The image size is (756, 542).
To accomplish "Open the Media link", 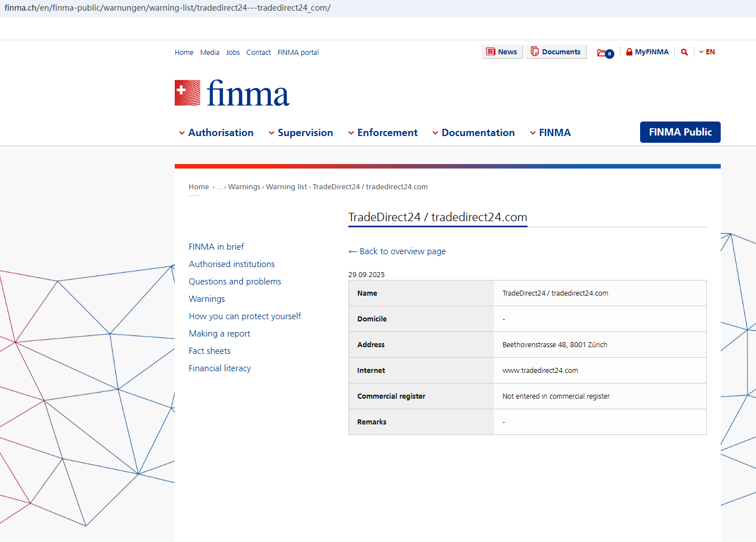I will tap(210, 53).
